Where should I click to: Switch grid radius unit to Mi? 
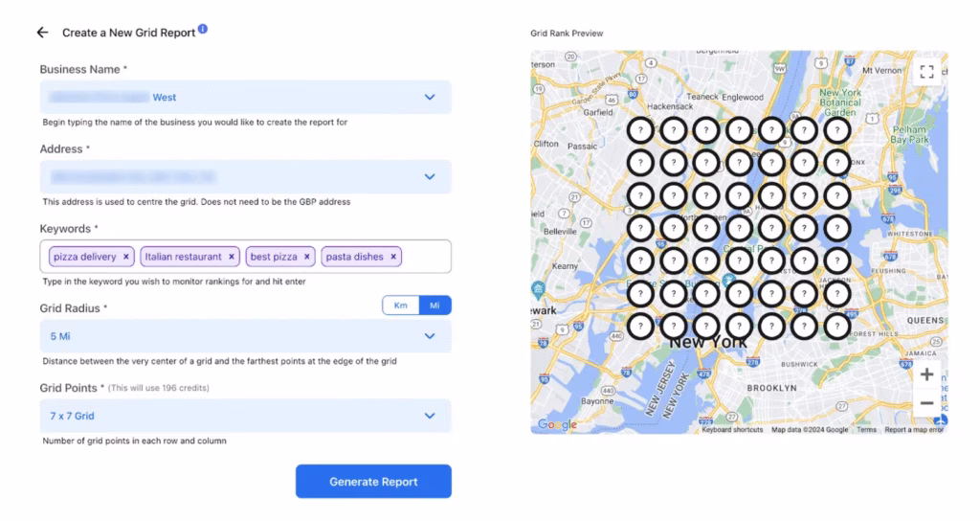[x=434, y=305]
